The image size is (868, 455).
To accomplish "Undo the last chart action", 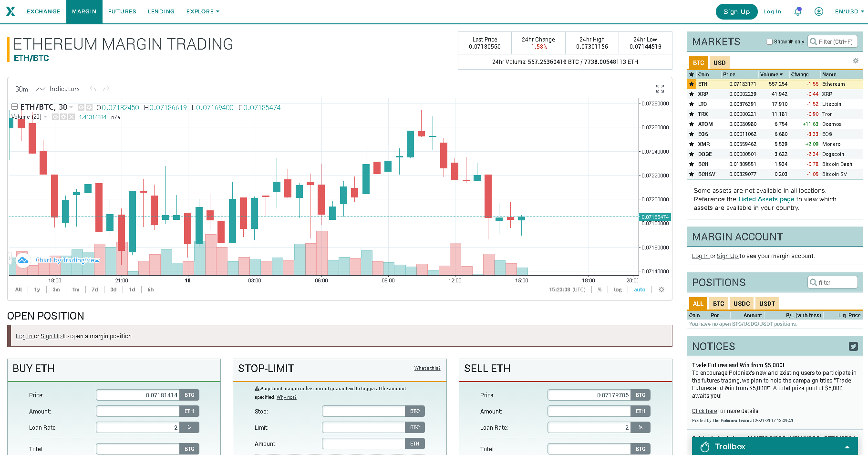I will tap(93, 89).
